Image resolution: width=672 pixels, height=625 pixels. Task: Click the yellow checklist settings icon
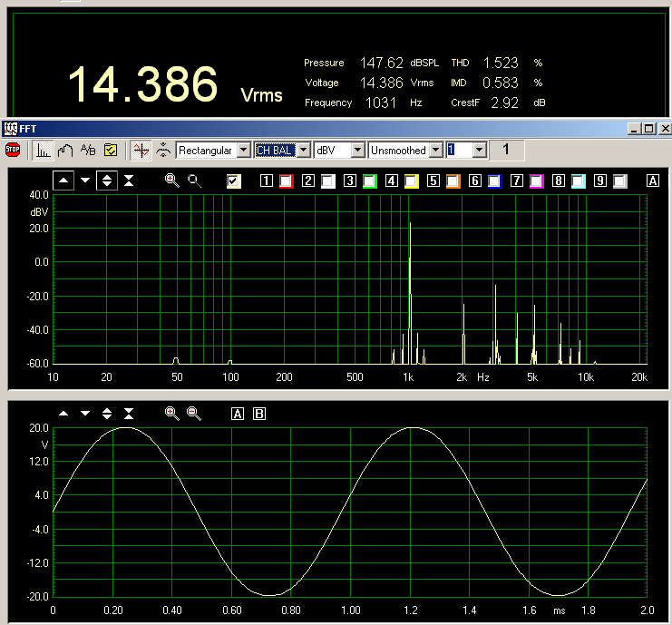pyautogui.click(x=111, y=150)
